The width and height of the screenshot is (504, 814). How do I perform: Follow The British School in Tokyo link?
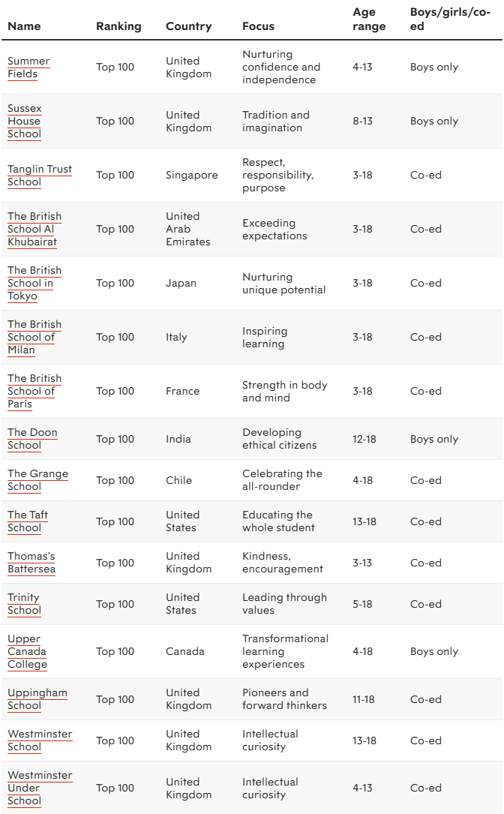click(x=34, y=283)
